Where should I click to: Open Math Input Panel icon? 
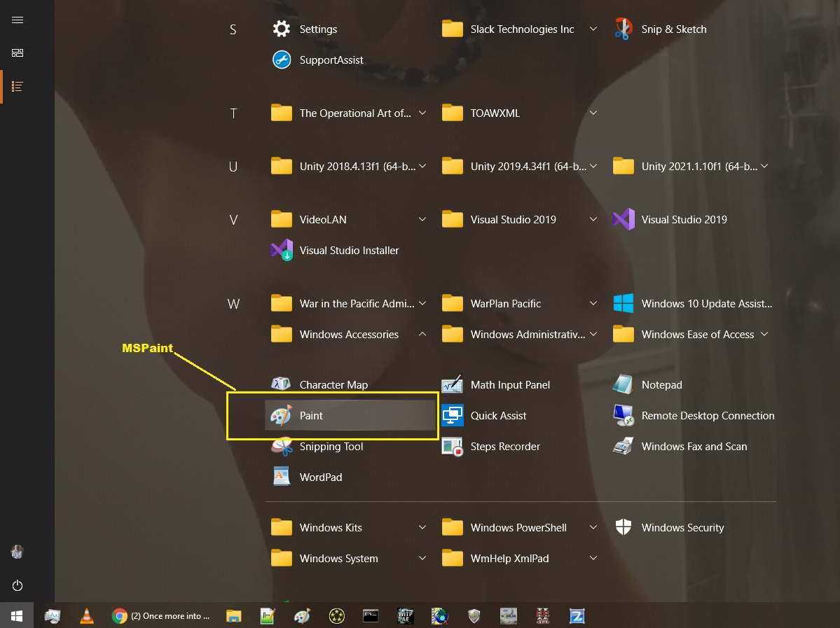[452, 384]
